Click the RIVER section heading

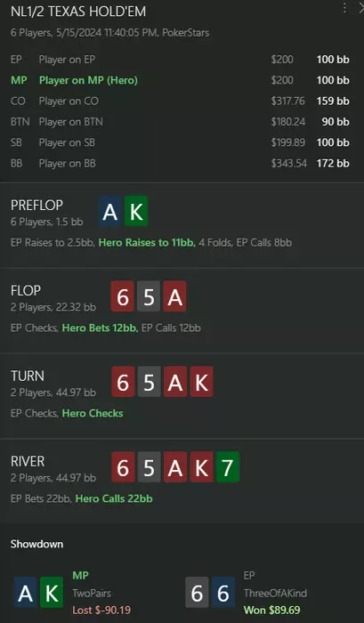(28, 461)
